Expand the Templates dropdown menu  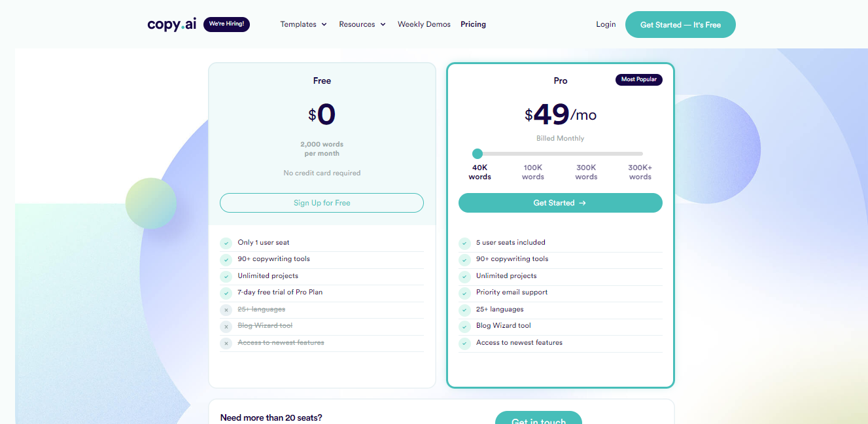304,24
